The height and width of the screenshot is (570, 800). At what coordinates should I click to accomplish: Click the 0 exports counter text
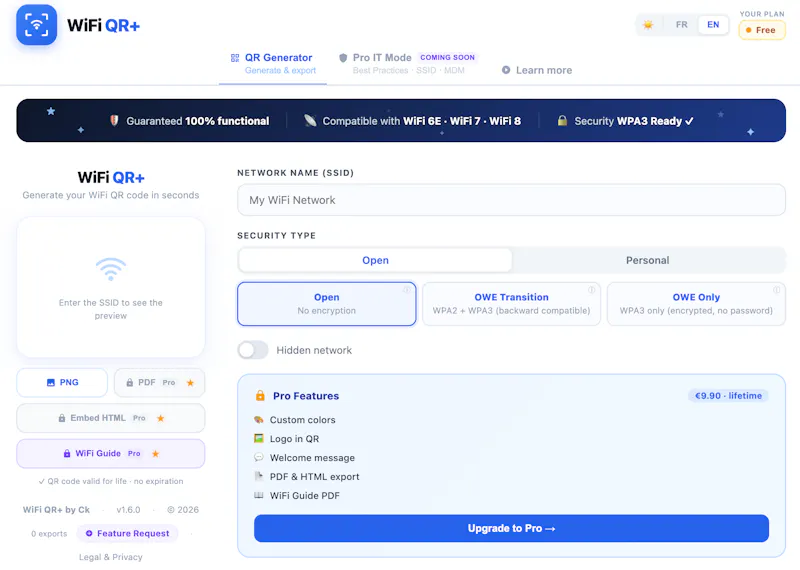(x=49, y=533)
